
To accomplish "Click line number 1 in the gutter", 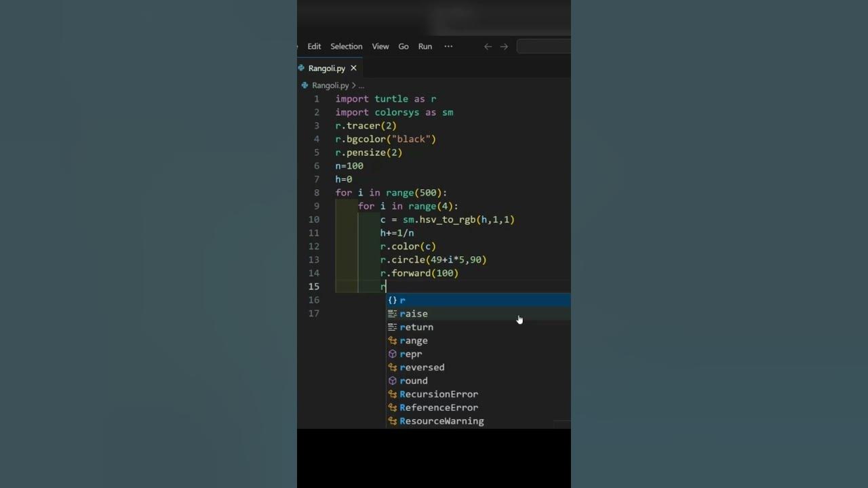I will coord(317,99).
